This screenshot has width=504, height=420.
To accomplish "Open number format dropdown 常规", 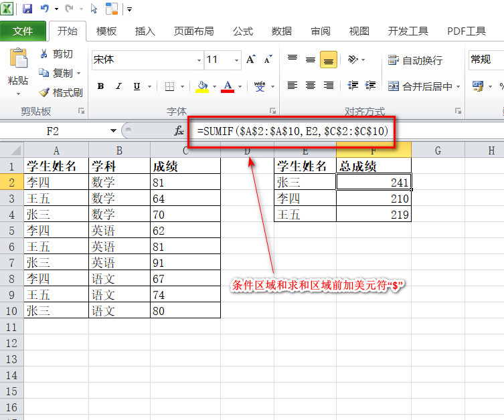I will [486, 60].
